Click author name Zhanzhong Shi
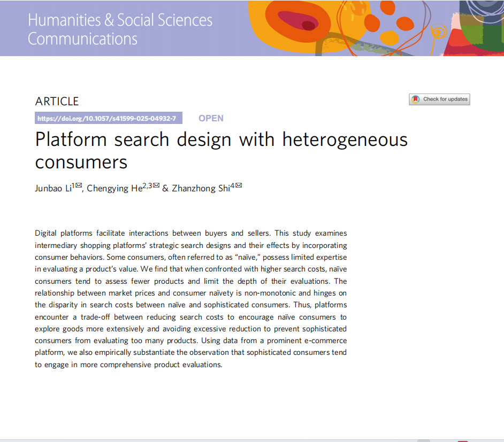Image resolution: width=504 pixels, height=442 pixels. click(201, 189)
